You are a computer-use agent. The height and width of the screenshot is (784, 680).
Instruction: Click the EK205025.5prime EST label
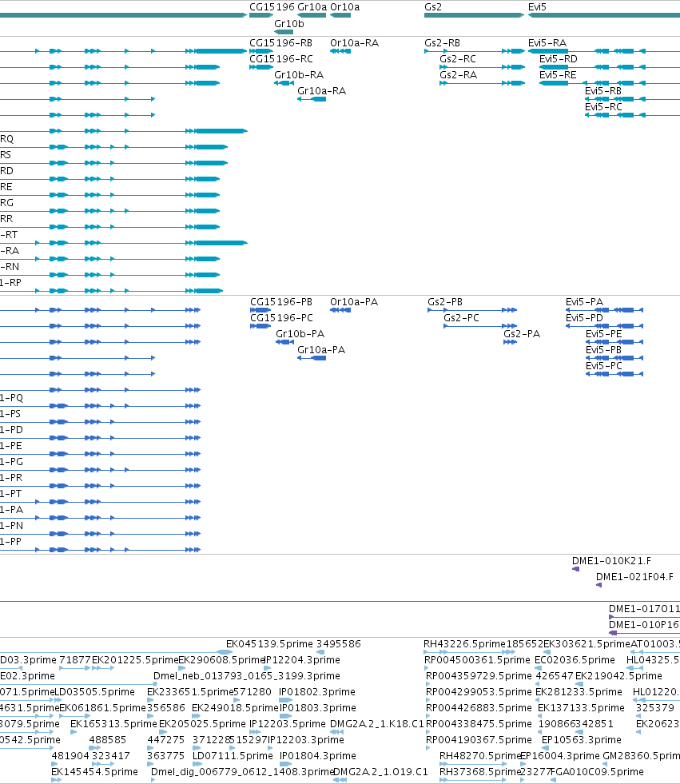point(202,724)
